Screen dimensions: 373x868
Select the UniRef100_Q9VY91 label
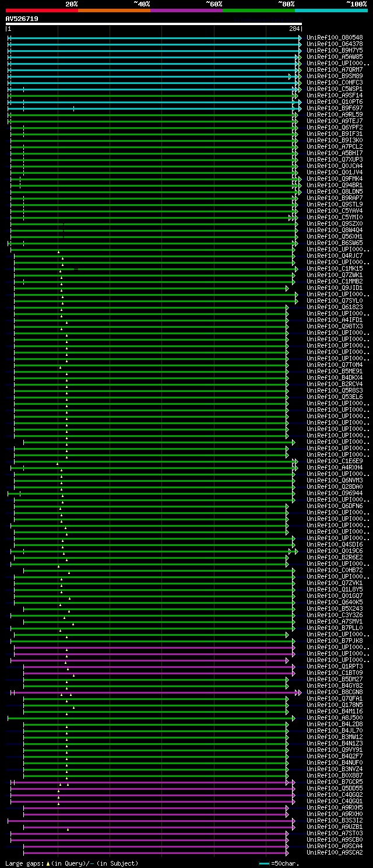335,750
